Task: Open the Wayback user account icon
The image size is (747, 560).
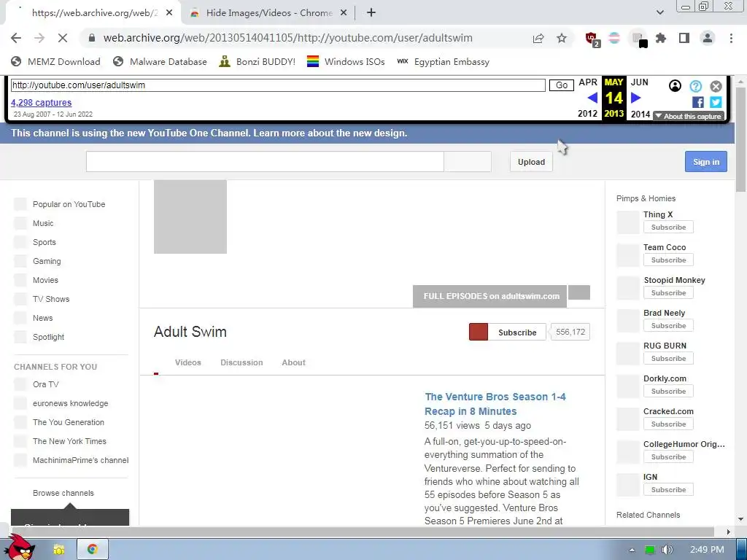Action: pyautogui.click(x=675, y=86)
